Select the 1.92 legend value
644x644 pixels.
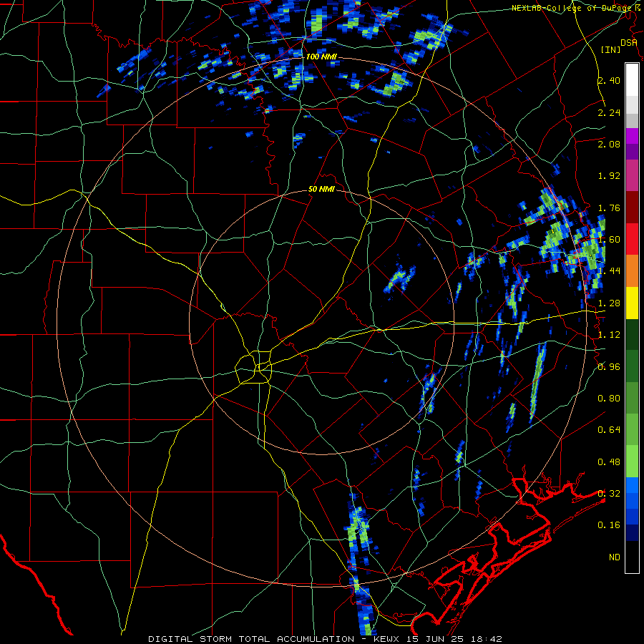[609, 176]
